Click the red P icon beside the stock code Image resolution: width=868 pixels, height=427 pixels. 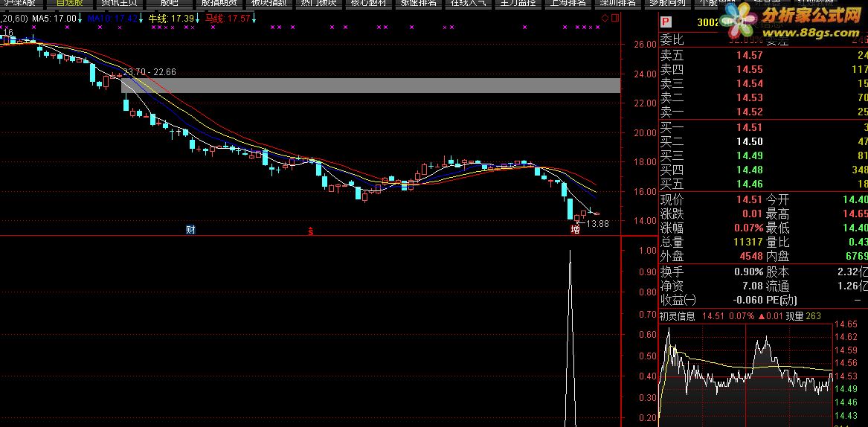[666, 22]
